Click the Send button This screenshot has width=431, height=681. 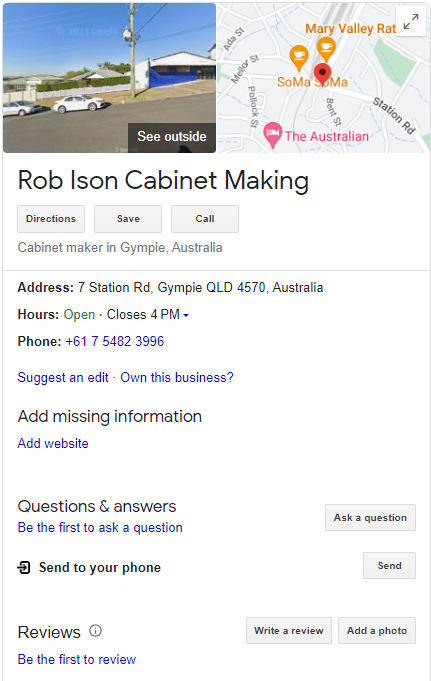[x=389, y=565]
